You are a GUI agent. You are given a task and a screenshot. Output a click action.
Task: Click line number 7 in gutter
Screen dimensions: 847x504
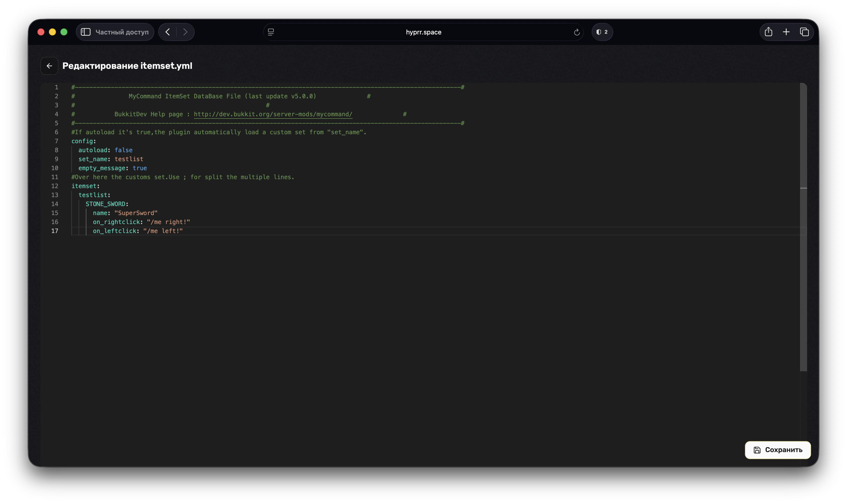click(56, 141)
